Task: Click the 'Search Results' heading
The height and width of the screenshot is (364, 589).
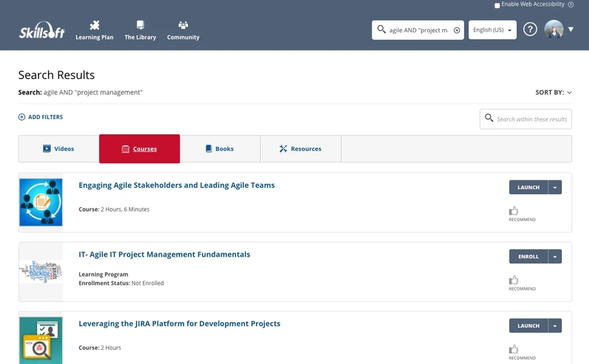Action: pyautogui.click(x=57, y=75)
